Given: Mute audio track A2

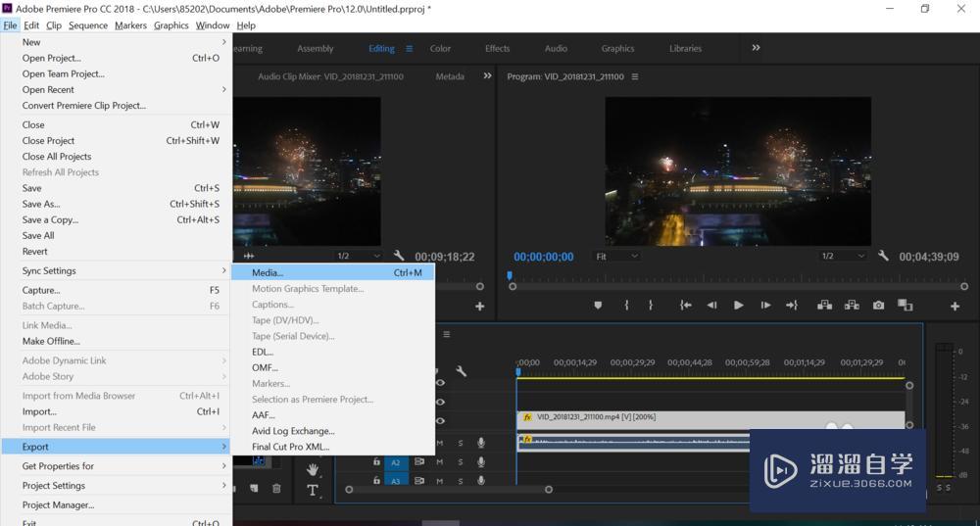Looking at the screenshot, I should (x=439, y=461).
